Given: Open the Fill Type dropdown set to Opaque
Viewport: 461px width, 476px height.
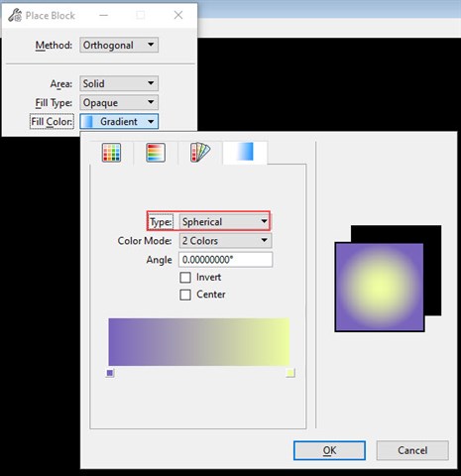Looking at the screenshot, I should coord(119,102).
